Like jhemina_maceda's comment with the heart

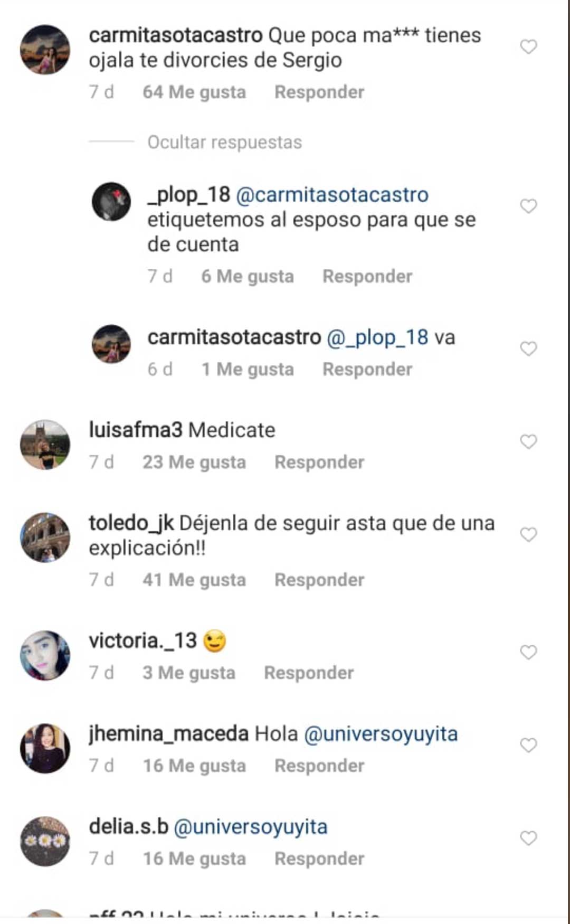click(x=528, y=745)
